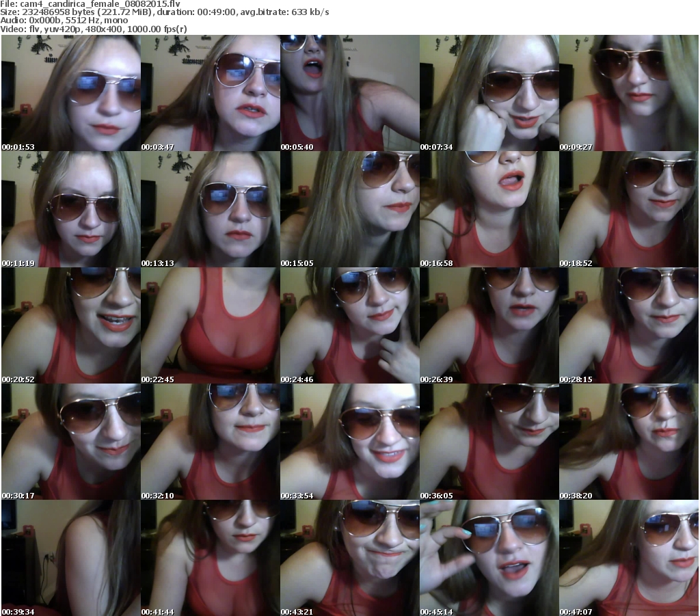Click the line starting 'Size: 232486958 bytes'

point(165,12)
